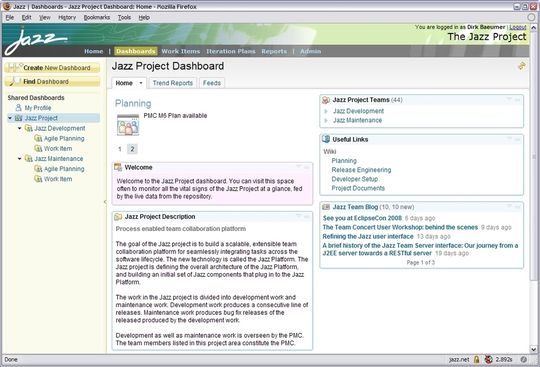Image resolution: width=540 pixels, height=367 pixels.
Task: Open the Home tab dropdown arrow
Action: pos(141,83)
